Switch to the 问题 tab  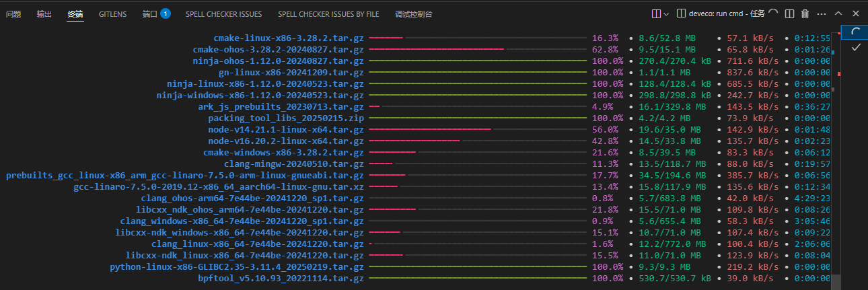point(13,13)
